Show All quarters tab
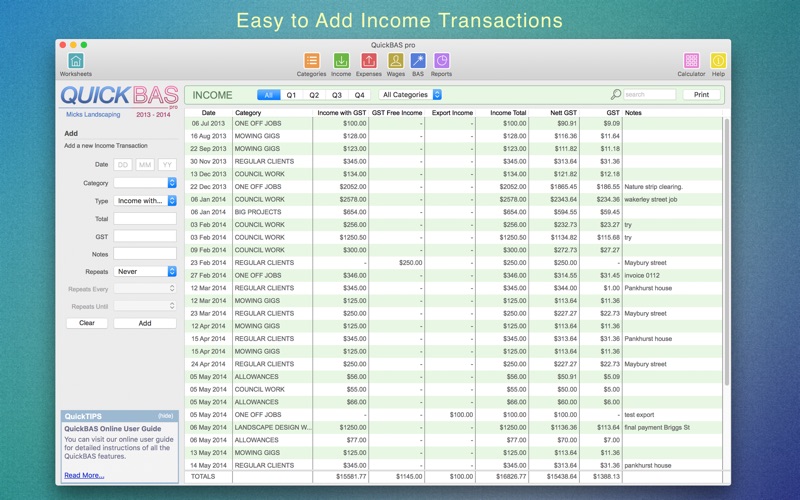 (268, 95)
